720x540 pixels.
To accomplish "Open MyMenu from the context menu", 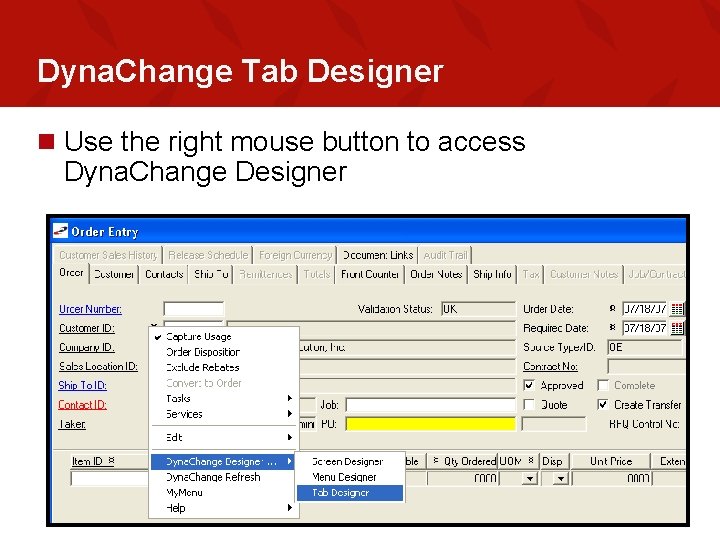I will pos(224,493).
